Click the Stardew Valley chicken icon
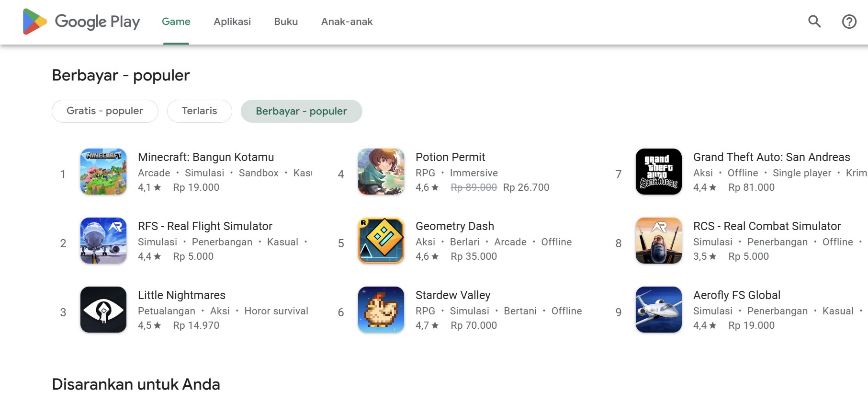 click(381, 310)
